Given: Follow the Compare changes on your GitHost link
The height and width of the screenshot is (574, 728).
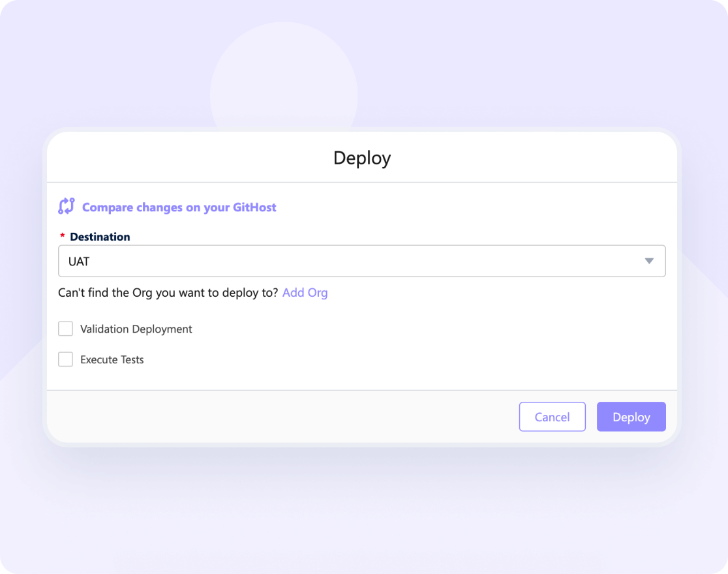Looking at the screenshot, I should point(179,207).
